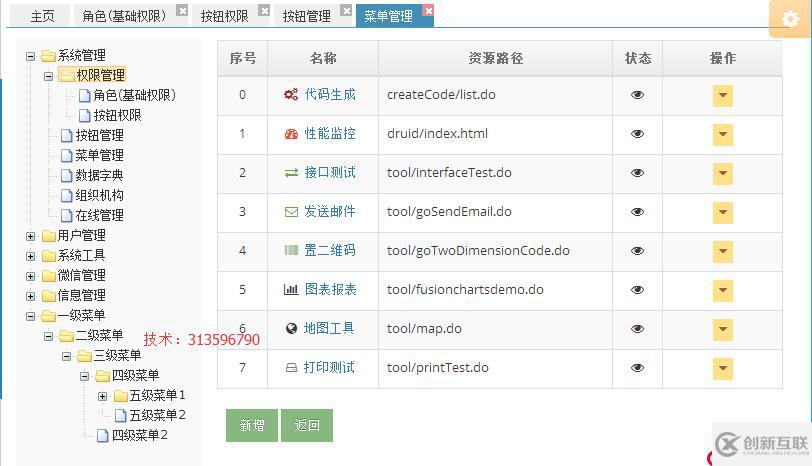
Task: Close the 角色(基础权限) tab
Action: [182, 10]
